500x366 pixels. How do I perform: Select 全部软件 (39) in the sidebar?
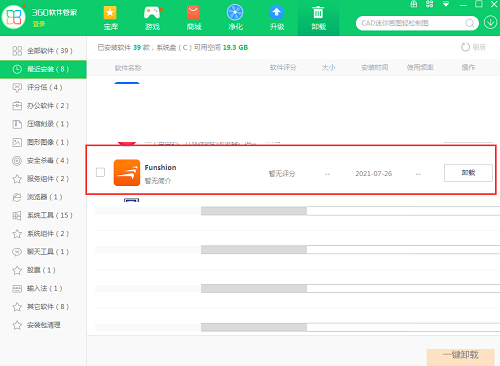tap(43, 51)
